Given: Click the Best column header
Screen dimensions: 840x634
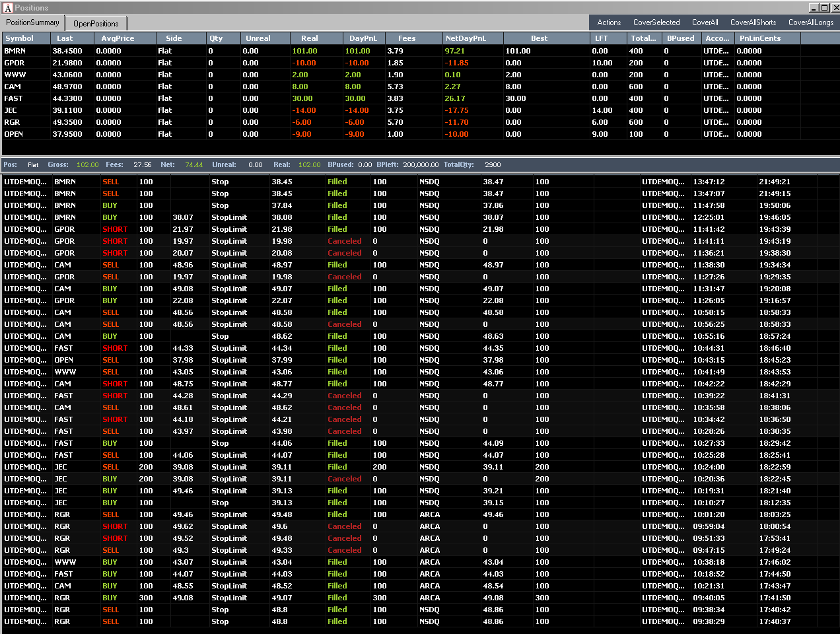Looking at the screenshot, I should click(546, 38).
